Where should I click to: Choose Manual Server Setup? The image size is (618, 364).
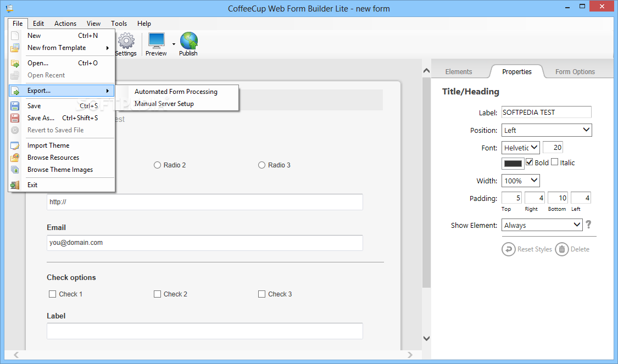[x=164, y=104]
